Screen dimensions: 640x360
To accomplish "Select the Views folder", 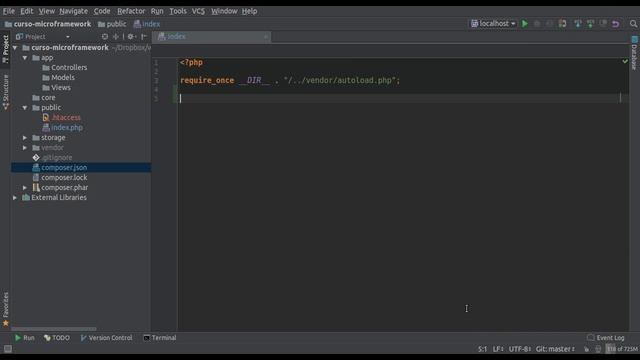I will click(56, 88).
